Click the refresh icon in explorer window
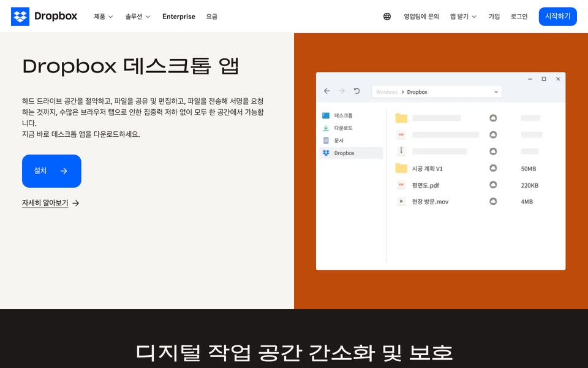This screenshot has width=588, height=368. point(356,91)
